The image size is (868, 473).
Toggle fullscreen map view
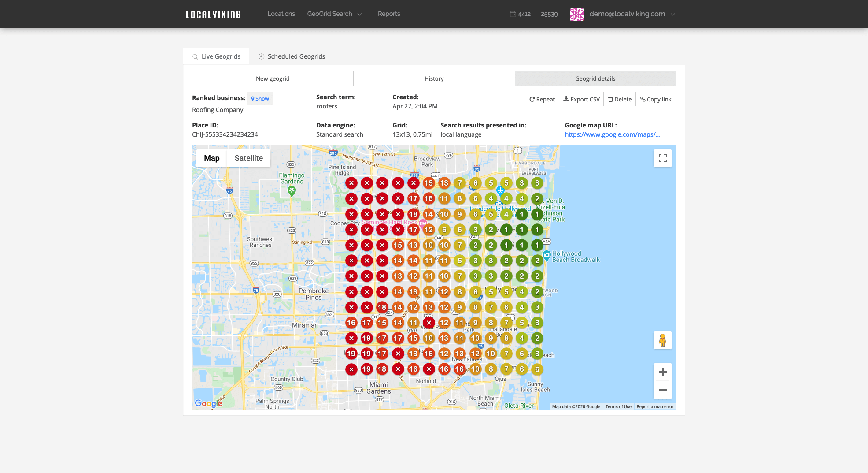point(662,158)
